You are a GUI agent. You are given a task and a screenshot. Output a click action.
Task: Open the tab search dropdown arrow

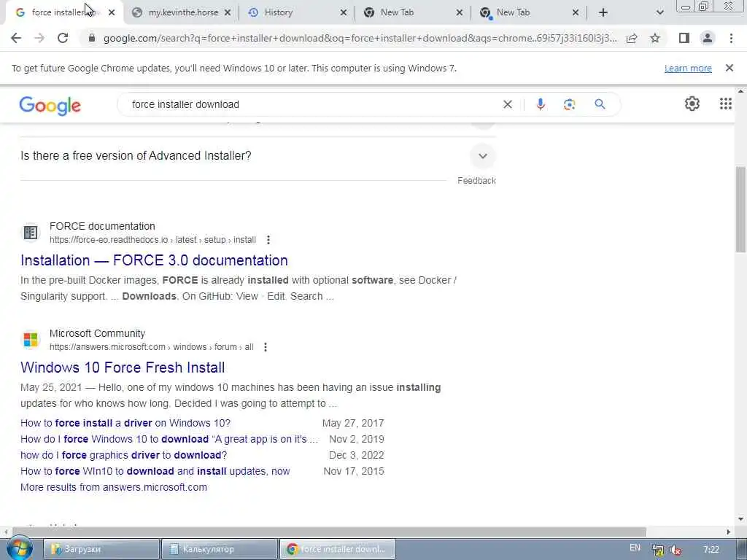coord(659,12)
